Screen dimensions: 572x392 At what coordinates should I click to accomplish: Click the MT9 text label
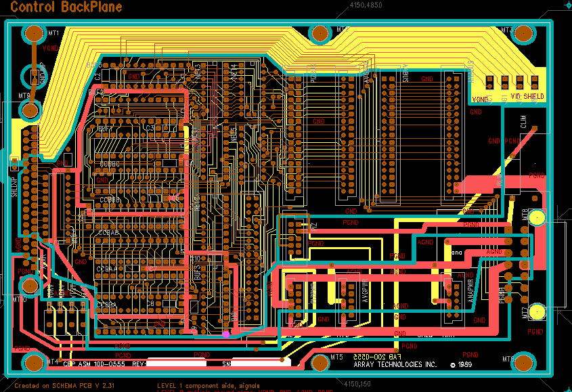click(x=24, y=95)
